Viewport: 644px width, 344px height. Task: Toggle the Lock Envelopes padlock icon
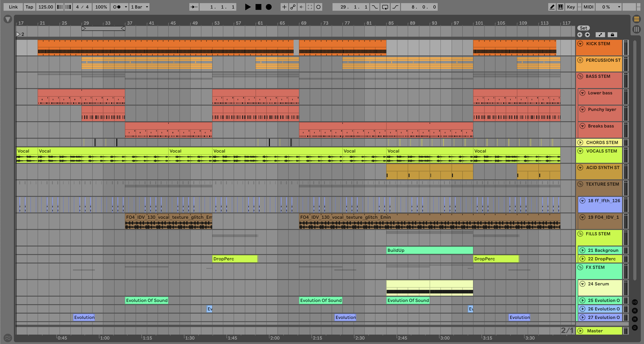click(612, 35)
